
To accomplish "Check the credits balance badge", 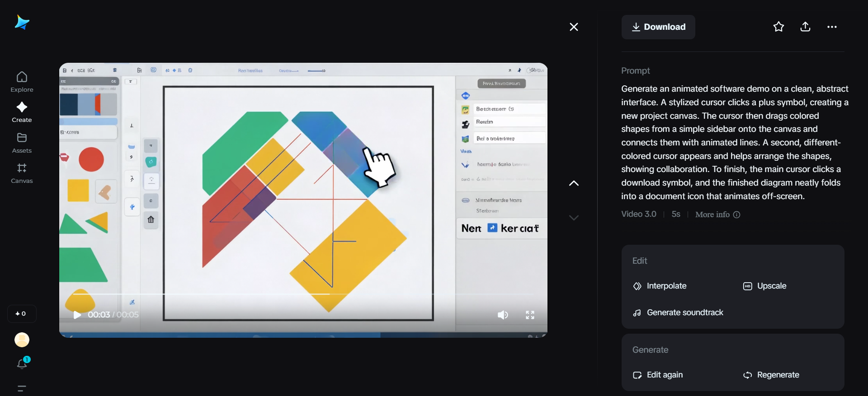I will click(x=22, y=314).
